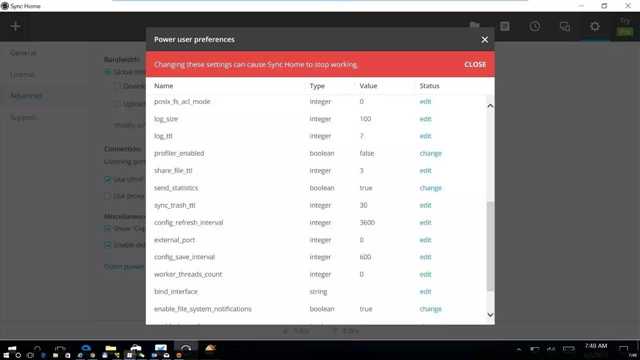The width and height of the screenshot is (640, 360).
Task: Click the Name column header
Action: click(164, 86)
